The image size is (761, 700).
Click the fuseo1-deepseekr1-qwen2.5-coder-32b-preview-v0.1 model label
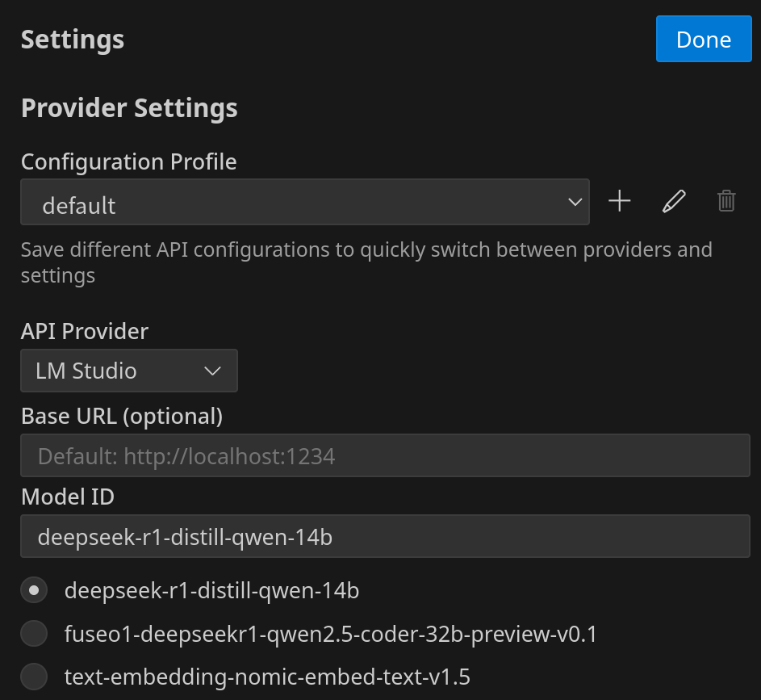[x=331, y=634]
